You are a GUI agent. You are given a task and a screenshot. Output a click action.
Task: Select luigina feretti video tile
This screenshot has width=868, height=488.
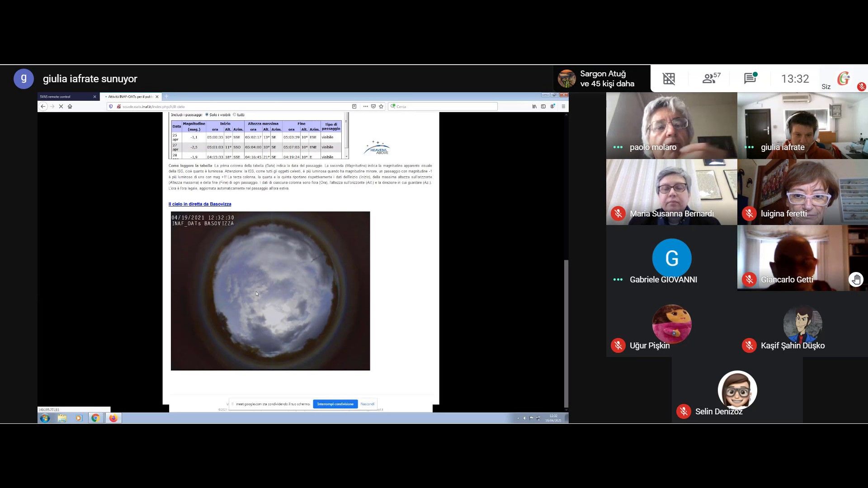click(x=802, y=192)
